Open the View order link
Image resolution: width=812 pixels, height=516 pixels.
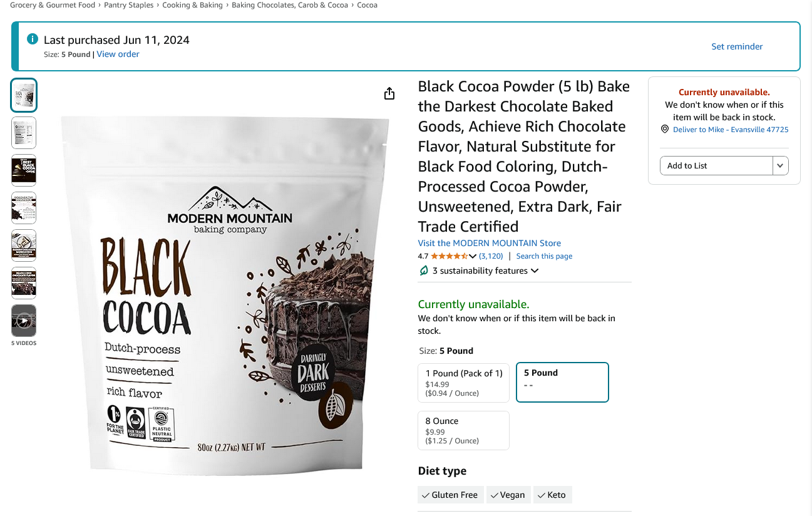[x=118, y=54]
